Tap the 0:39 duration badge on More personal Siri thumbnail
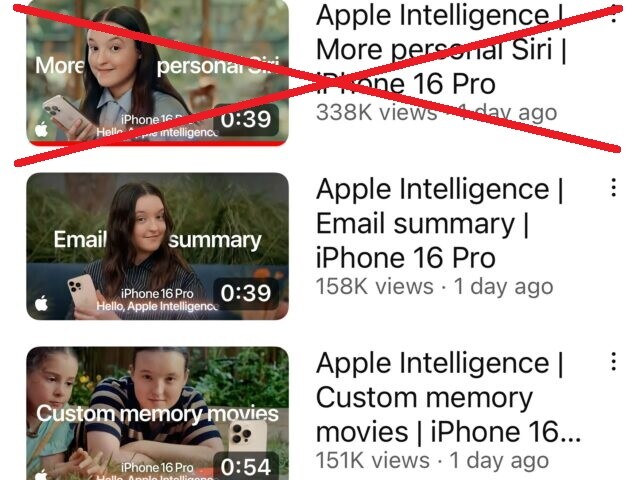This screenshot has height=480, width=640. 246,119
